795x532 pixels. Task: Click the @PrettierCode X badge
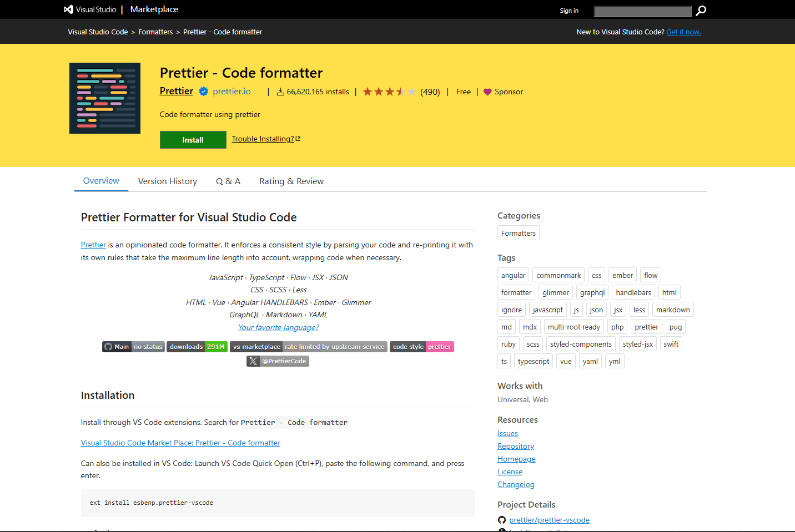tap(277, 361)
